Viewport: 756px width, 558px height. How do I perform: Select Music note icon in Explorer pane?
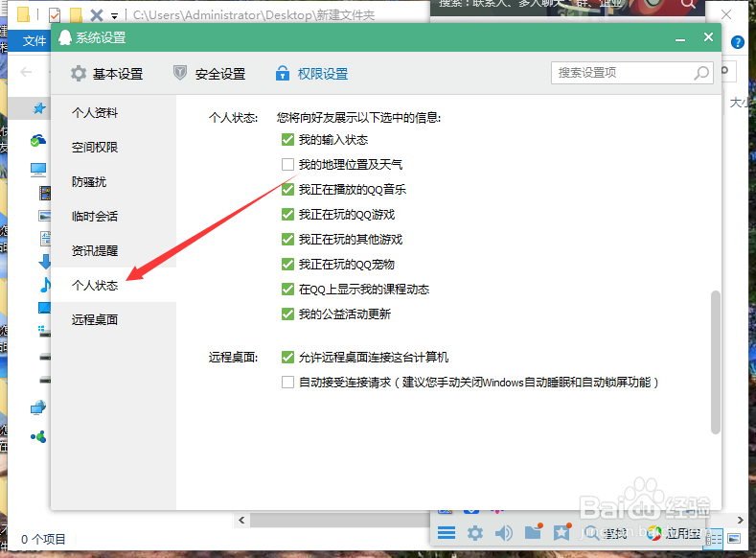pyautogui.click(x=45, y=285)
